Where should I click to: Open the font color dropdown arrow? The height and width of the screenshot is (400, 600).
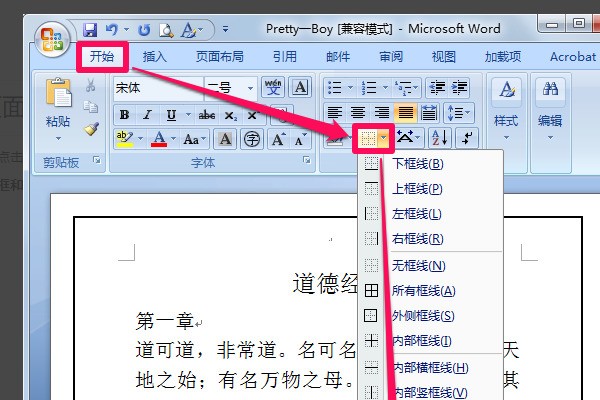173,139
